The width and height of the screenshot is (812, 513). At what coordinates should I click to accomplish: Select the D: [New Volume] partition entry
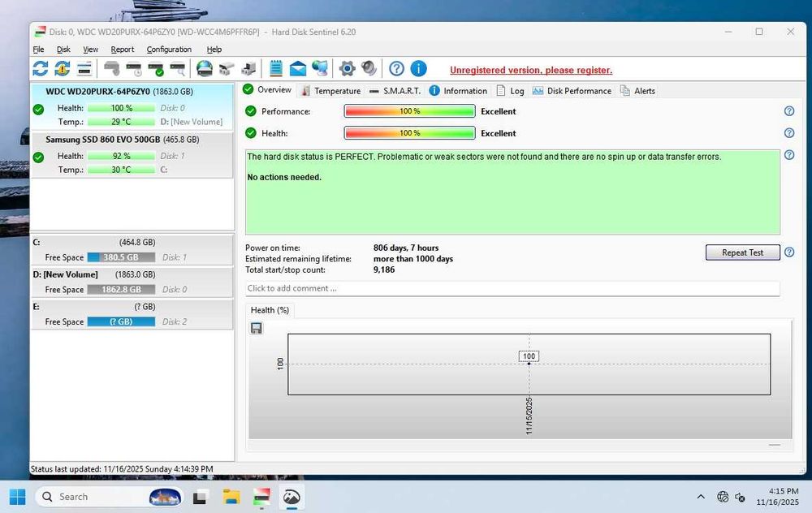(x=132, y=282)
